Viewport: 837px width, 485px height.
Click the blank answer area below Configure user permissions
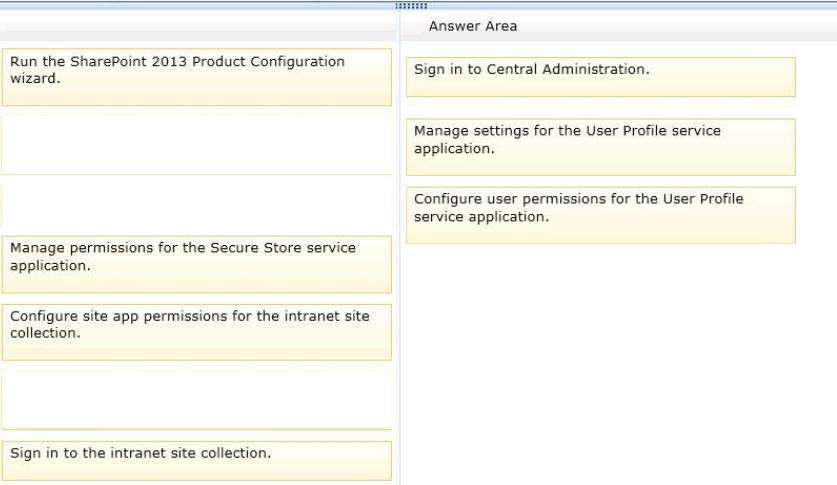[x=601, y=363]
